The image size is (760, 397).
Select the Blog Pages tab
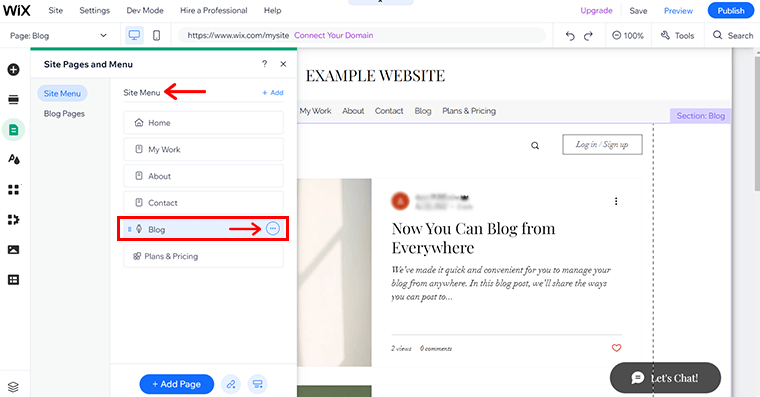coord(64,113)
